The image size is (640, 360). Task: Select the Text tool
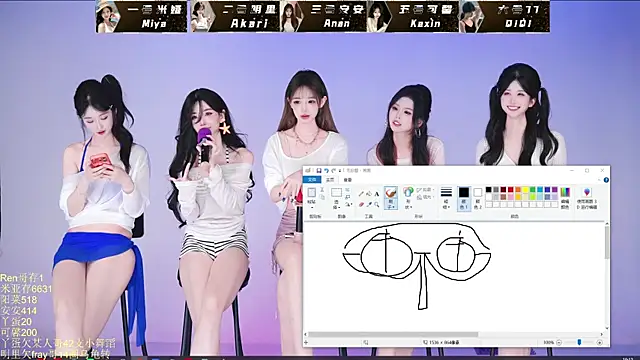(377, 194)
